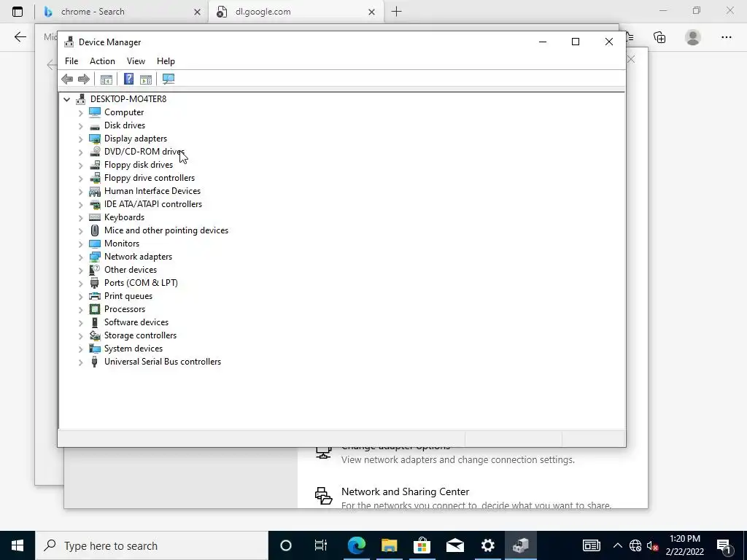The image size is (747, 560).
Task: Select the DVD/CD-ROM drives category icon
Action: [x=95, y=152]
